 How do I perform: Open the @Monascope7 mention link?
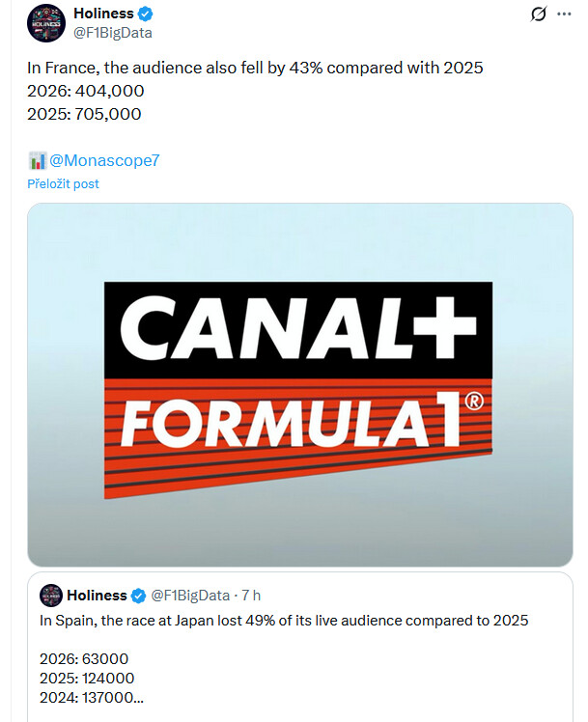(x=104, y=160)
